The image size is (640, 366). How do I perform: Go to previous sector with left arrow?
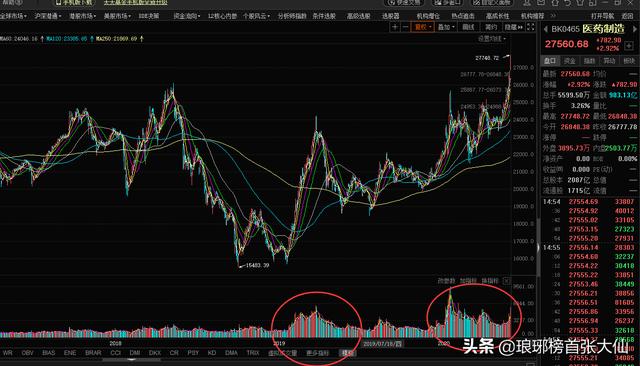[545, 29]
